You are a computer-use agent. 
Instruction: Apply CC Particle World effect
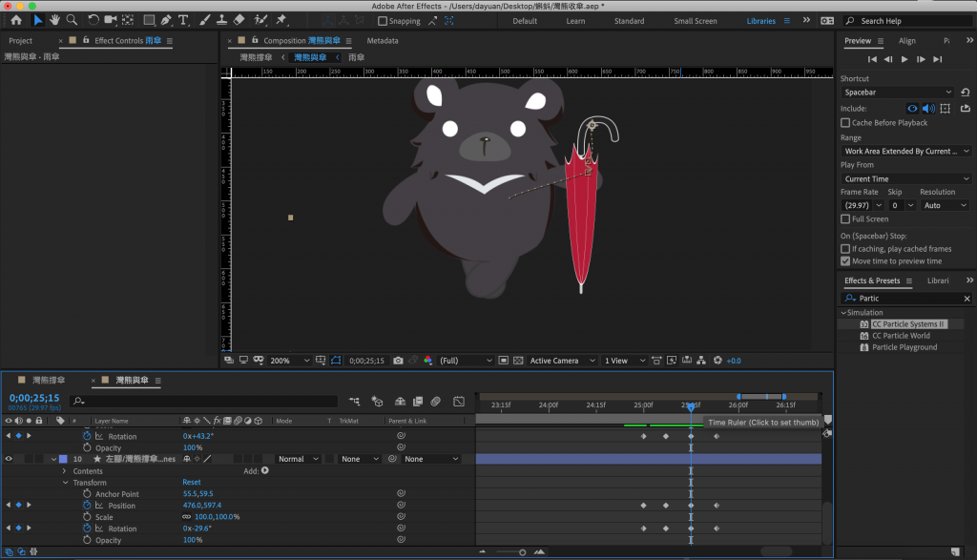tap(900, 336)
